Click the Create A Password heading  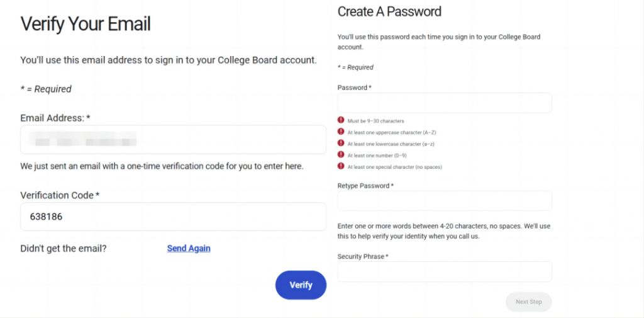coord(389,11)
